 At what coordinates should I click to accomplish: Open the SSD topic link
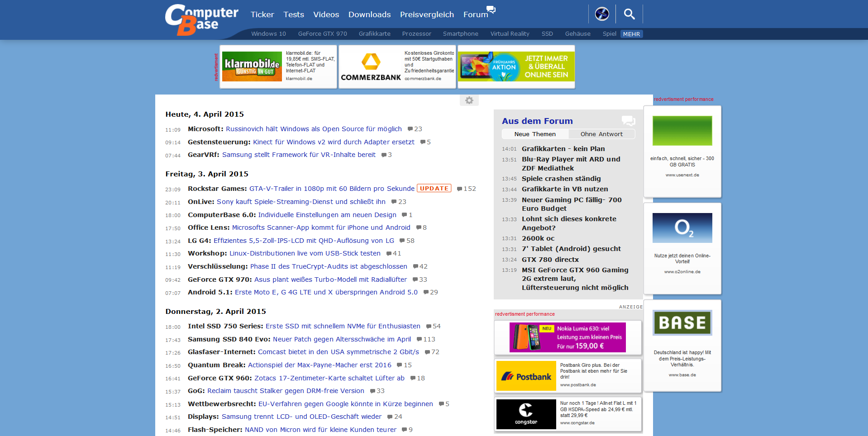(547, 33)
